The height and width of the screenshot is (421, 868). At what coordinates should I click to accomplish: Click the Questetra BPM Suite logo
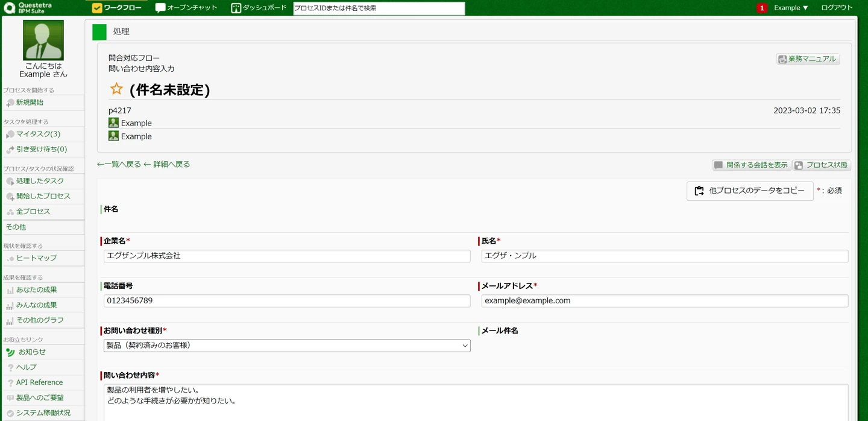point(28,8)
